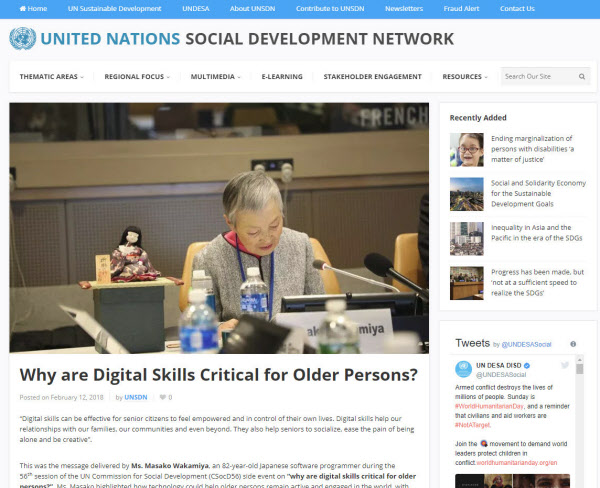This screenshot has height=488, width=600.
Task: Open UN Sustainable Development link
Action: [114, 8]
